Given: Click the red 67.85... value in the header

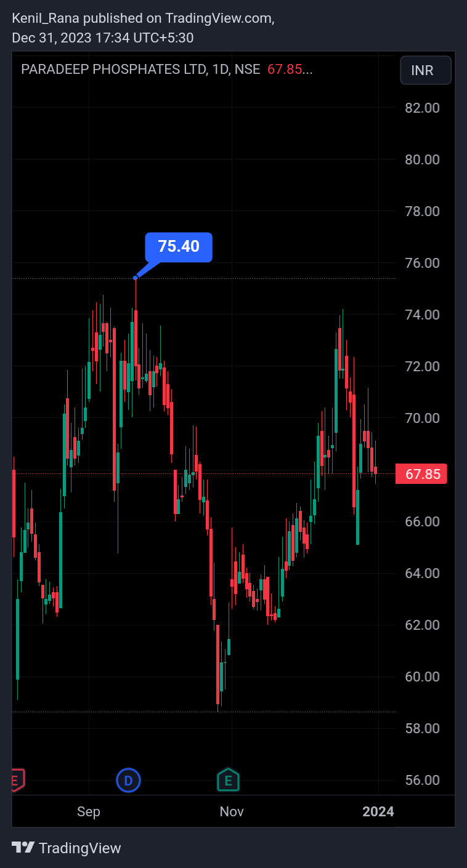Looking at the screenshot, I should (290, 70).
